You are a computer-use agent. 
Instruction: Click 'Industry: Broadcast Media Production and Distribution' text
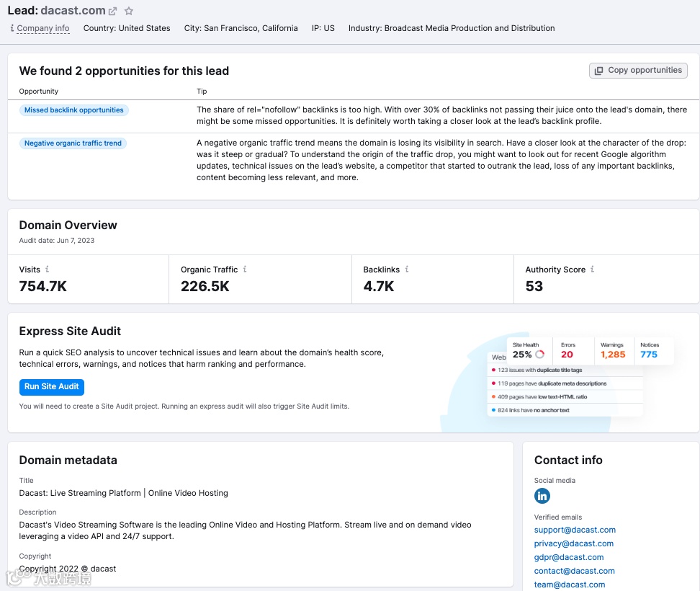click(452, 28)
